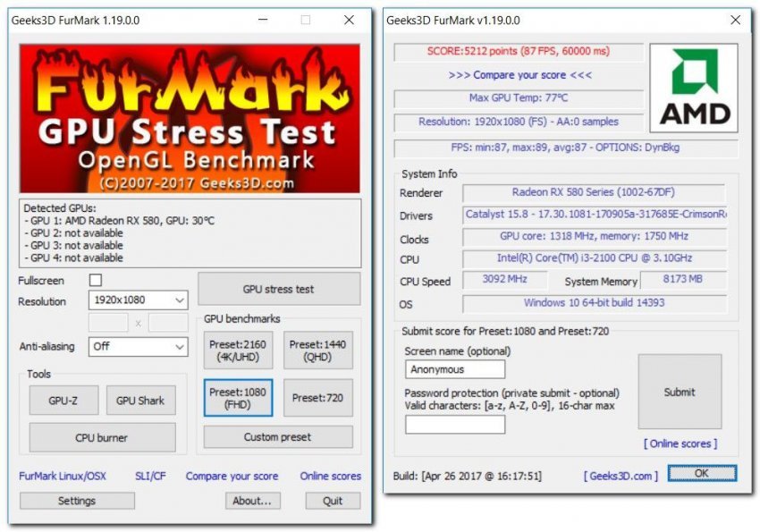This screenshot has height=532, width=760.
Task: Enable the Fullscreen checkbox
Action: [96, 280]
